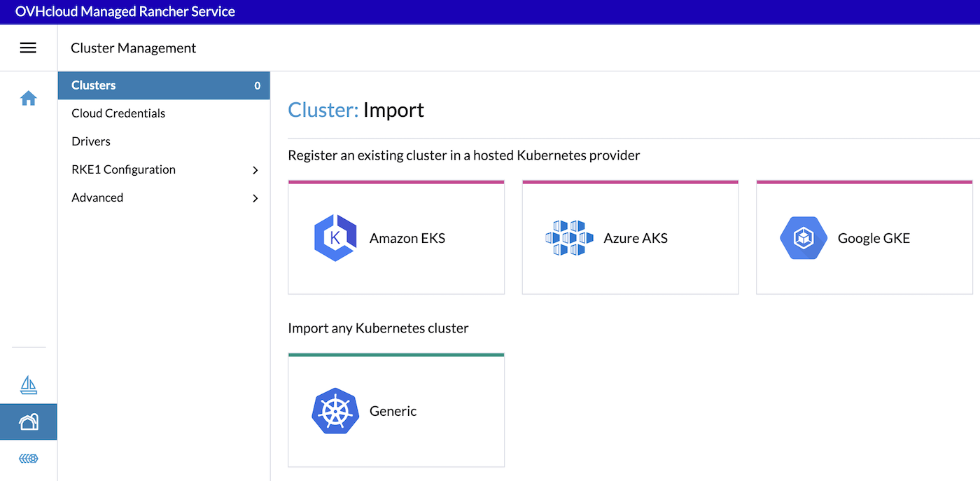This screenshot has height=481, width=980.
Task: Select the Generic Kubernetes helm wheel icon
Action: click(x=335, y=411)
